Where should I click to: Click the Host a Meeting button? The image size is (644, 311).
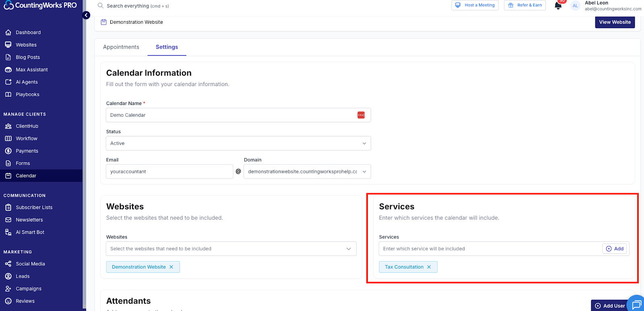tap(475, 5)
